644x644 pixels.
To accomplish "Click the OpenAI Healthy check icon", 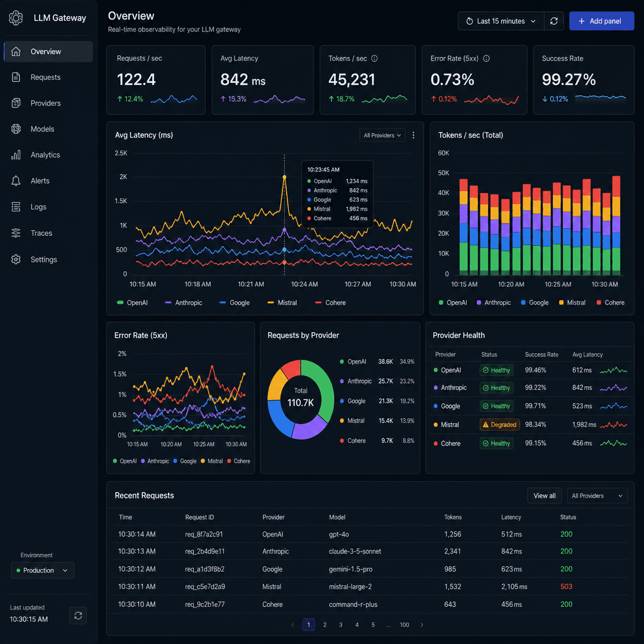I will (x=486, y=370).
